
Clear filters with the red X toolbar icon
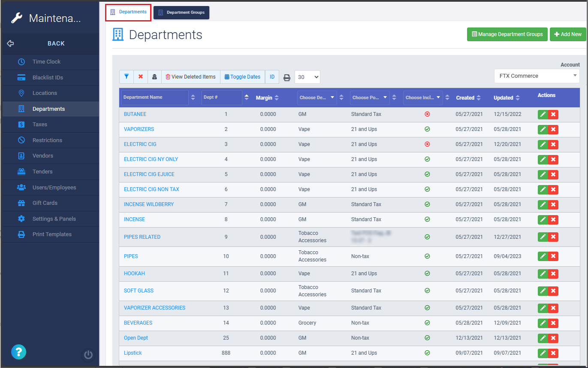(141, 77)
